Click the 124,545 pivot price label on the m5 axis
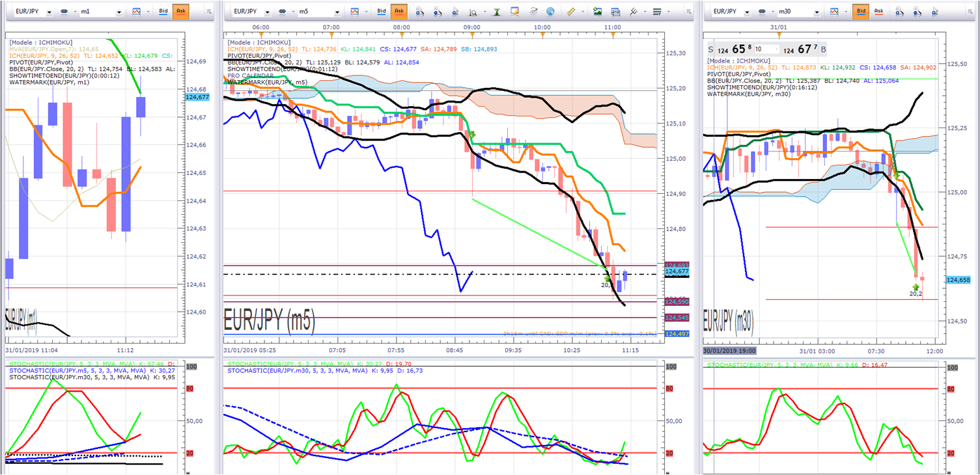This screenshot has height=475, width=980. (x=677, y=318)
